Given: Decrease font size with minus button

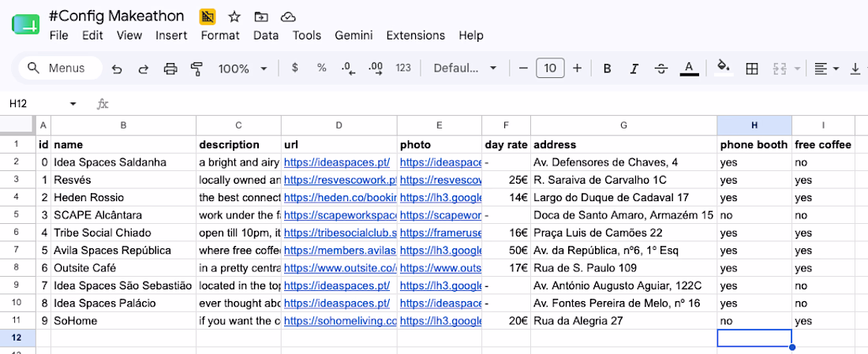Looking at the screenshot, I should point(523,68).
